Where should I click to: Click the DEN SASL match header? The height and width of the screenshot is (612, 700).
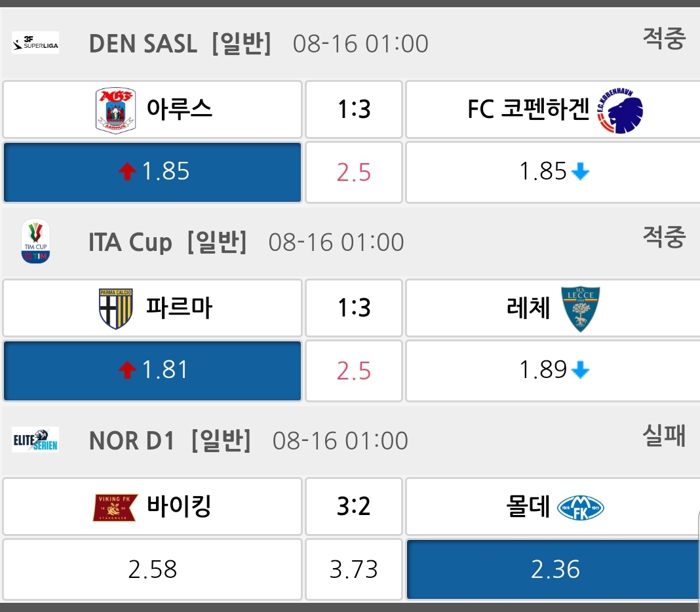[x=258, y=44]
